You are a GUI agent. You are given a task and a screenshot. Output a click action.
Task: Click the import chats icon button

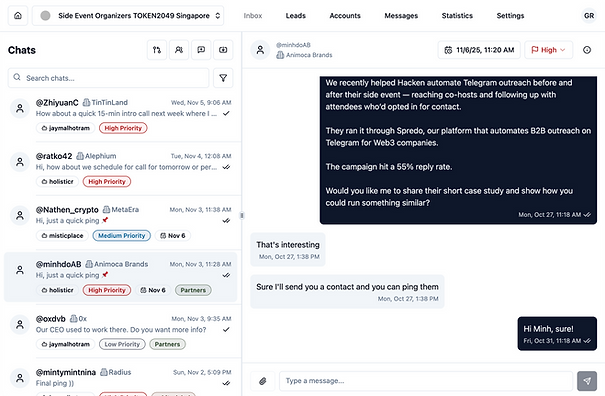click(x=223, y=50)
